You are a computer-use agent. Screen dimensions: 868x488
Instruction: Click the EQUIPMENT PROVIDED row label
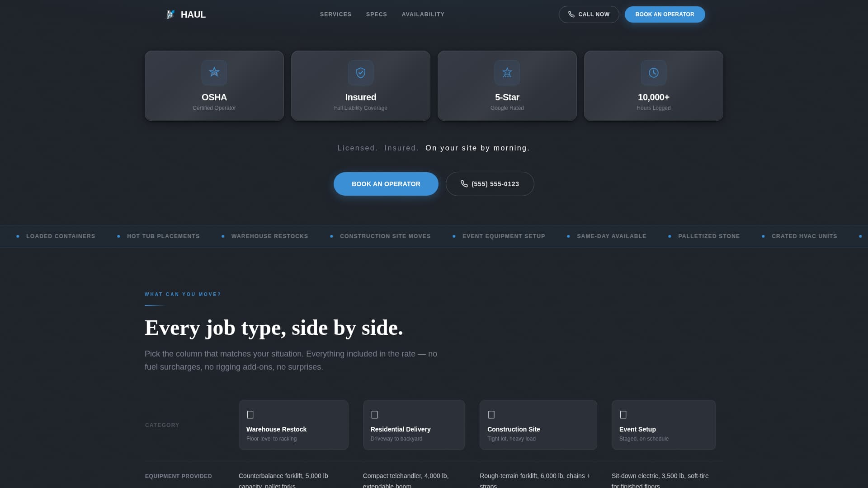pos(179,476)
